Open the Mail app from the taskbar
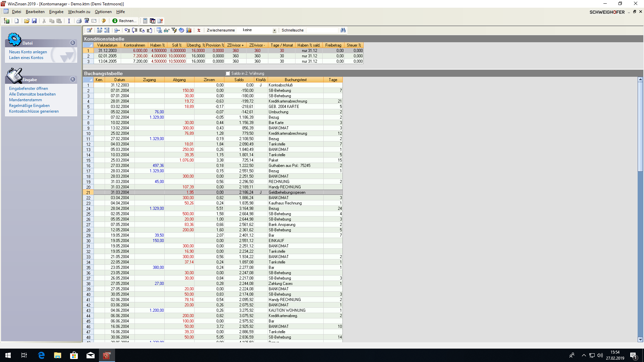 point(91,355)
